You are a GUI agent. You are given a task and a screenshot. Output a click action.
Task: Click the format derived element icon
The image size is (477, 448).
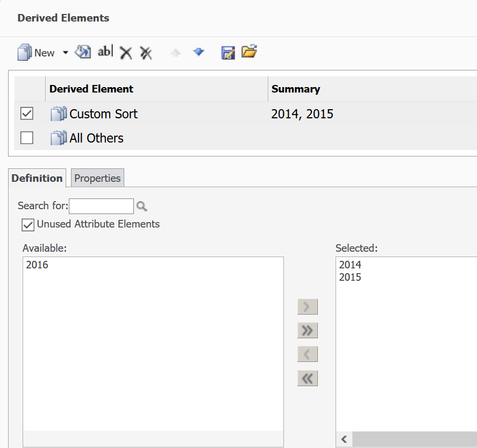tap(83, 52)
